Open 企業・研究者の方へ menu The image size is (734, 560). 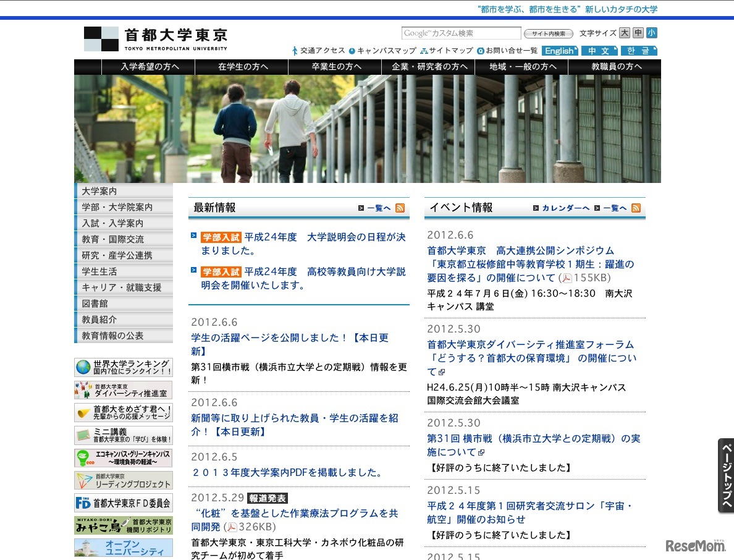[429, 67]
